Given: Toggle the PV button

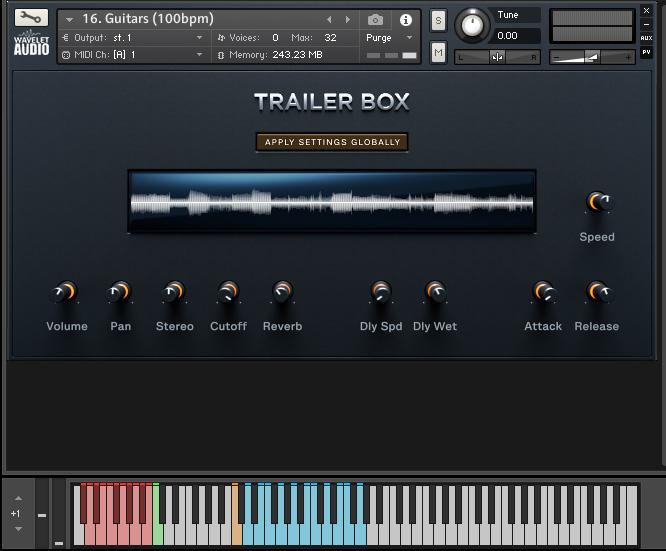Looking at the screenshot, I should (646, 52).
